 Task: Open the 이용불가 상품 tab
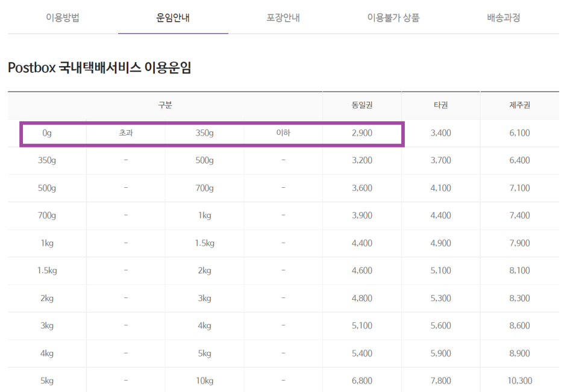tap(393, 17)
